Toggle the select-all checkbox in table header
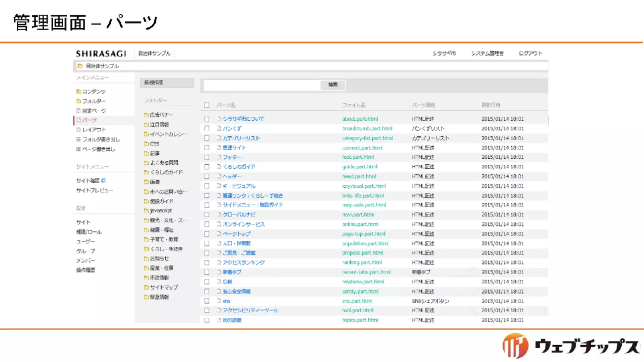This screenshot has width=644, height=362. click(207, 105)
